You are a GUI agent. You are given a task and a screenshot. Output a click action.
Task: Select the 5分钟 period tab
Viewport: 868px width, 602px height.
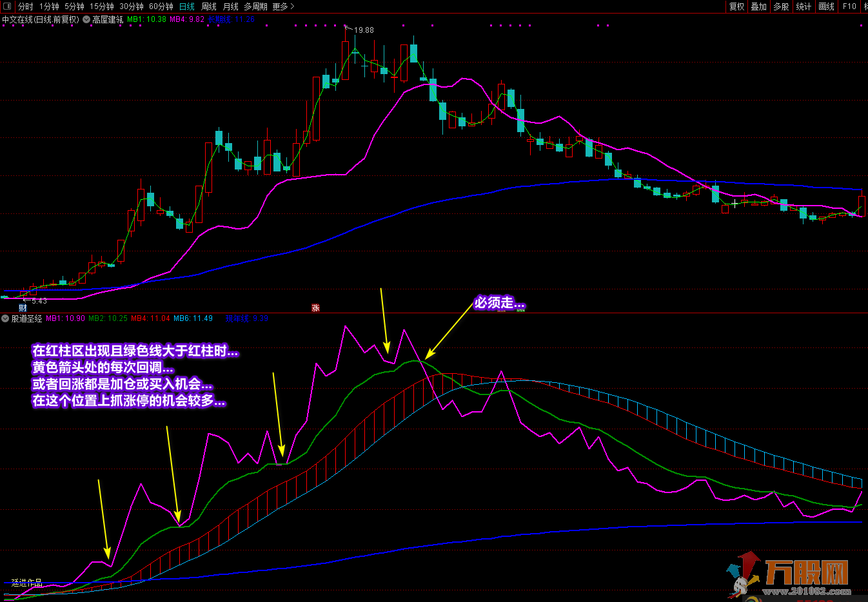coord(74,6)
